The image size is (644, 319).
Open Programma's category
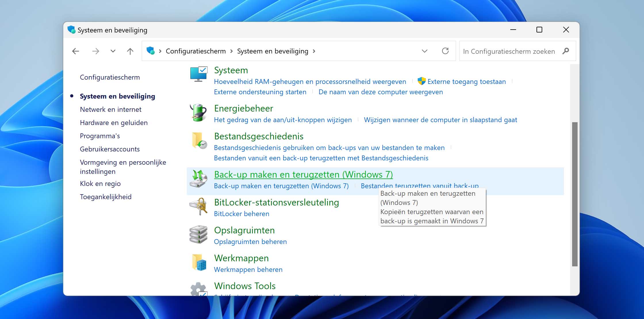[x=100, y=136]
